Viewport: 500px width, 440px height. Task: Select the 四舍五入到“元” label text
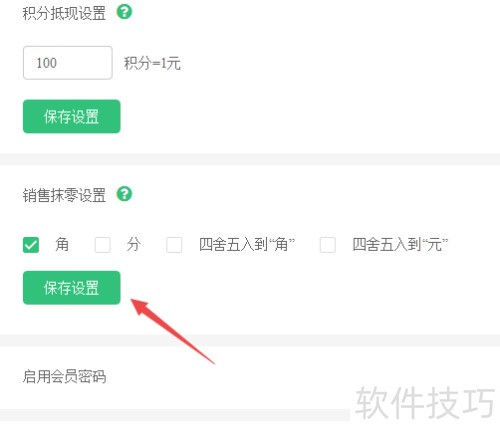pos(400,245)
